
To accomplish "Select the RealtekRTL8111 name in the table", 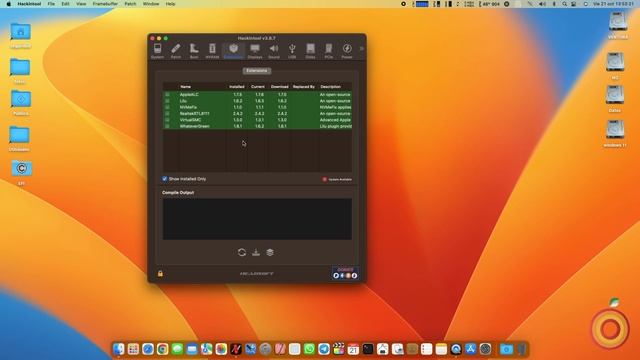I will pyautogui.click(x=194, y=113).
